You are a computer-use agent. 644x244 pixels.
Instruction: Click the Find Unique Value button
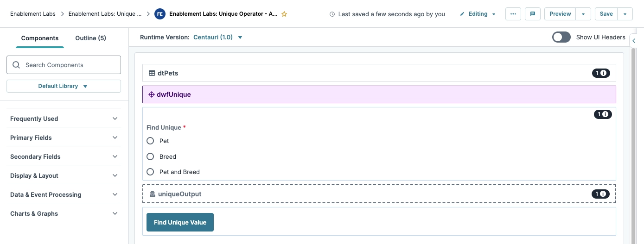pyautogui.click(x=180, y=222)
